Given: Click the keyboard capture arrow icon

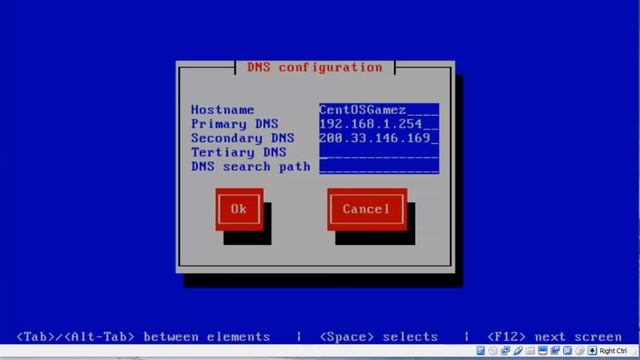Looking at the screenshot, I should 592,351.
